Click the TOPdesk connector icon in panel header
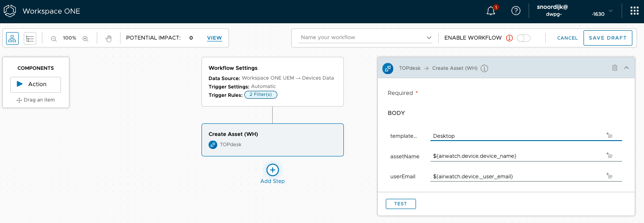Screen dimensions: 644x223 pyautogui.click(x=388, y=68)
